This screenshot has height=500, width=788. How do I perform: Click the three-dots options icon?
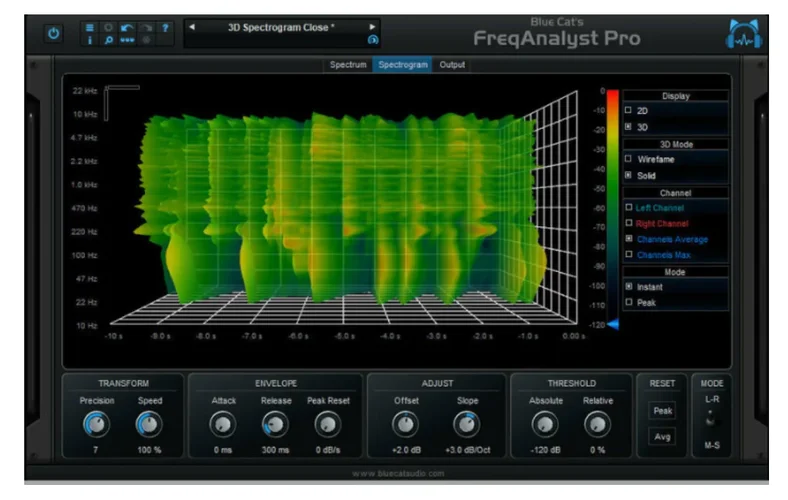coord(126,41)
